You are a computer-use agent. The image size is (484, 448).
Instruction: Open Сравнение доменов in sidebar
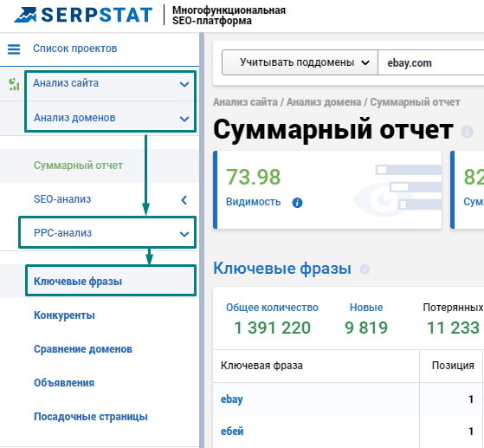83,349
